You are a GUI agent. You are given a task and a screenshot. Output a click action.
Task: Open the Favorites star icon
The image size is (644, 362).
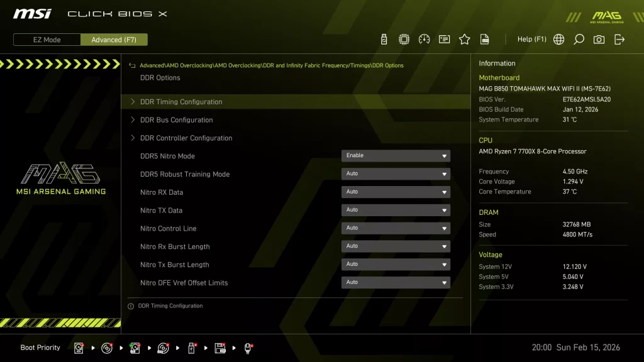[x=464, y=38]
